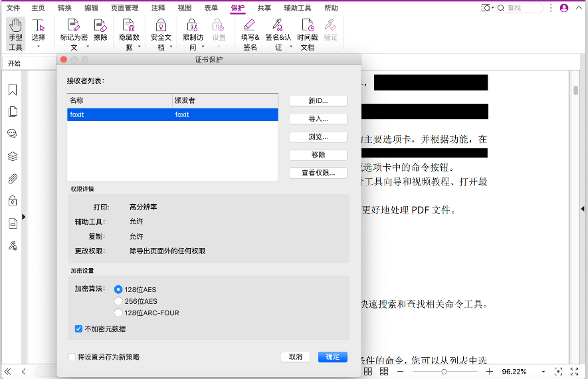
Task: Switch to the 主页 ribbon tab
Action: (x=39, y=8)
